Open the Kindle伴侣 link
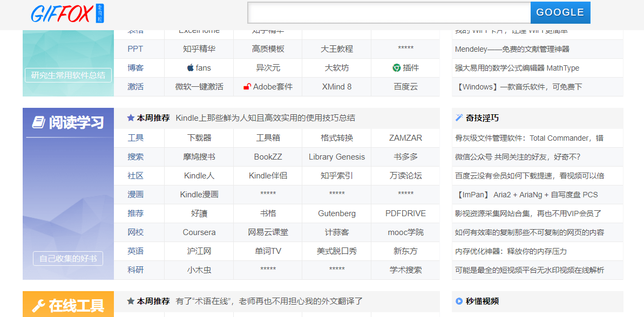Screen dimensions: 644x317 click(x=268, y=176)
